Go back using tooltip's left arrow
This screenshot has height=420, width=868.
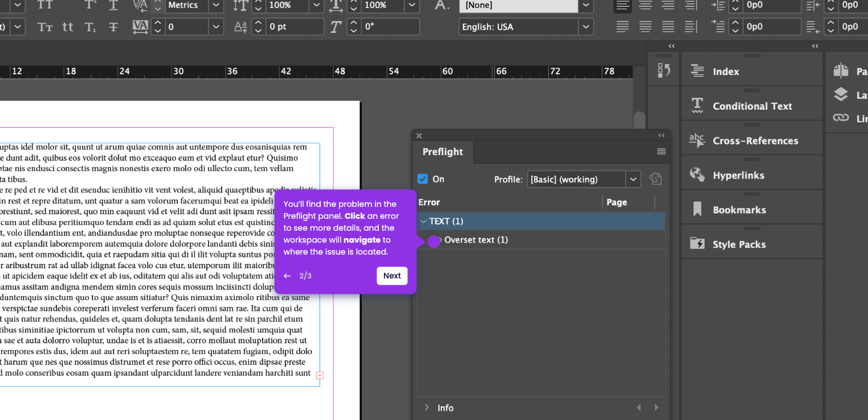click(x=287, y=276)
